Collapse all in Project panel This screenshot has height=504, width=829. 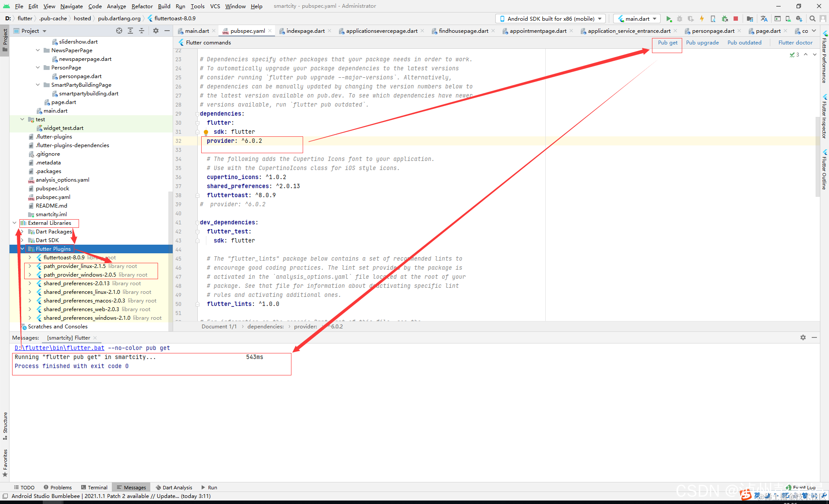(141, 31)
